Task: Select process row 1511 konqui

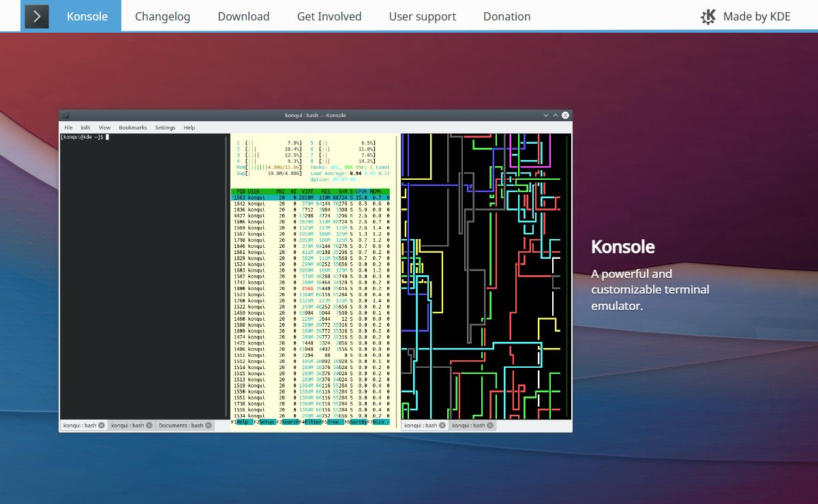Action: tap(311, 356)
